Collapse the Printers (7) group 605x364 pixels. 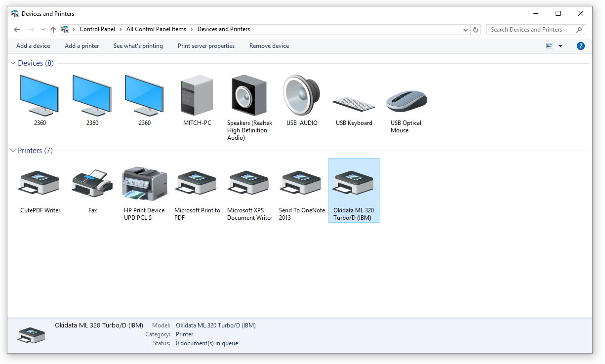point(13,151)
